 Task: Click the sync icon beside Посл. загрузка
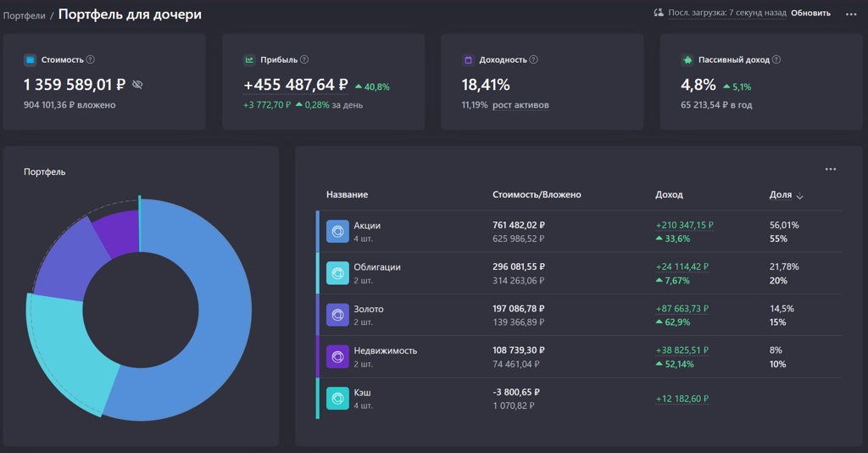click(659, 13)
